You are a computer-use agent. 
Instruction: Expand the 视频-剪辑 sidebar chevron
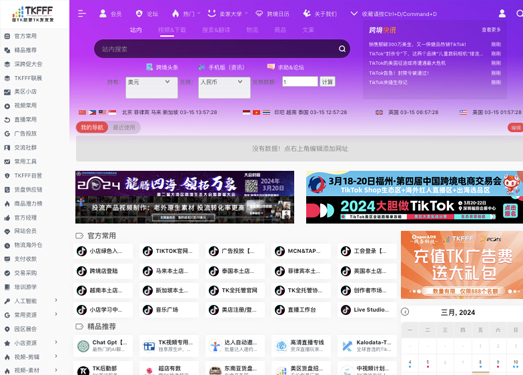click(56, 356)
